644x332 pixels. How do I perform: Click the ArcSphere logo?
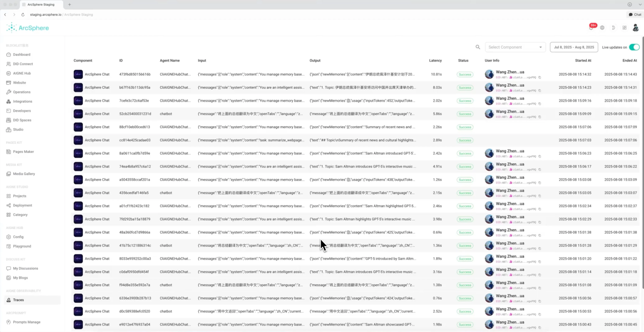[27, 28]
